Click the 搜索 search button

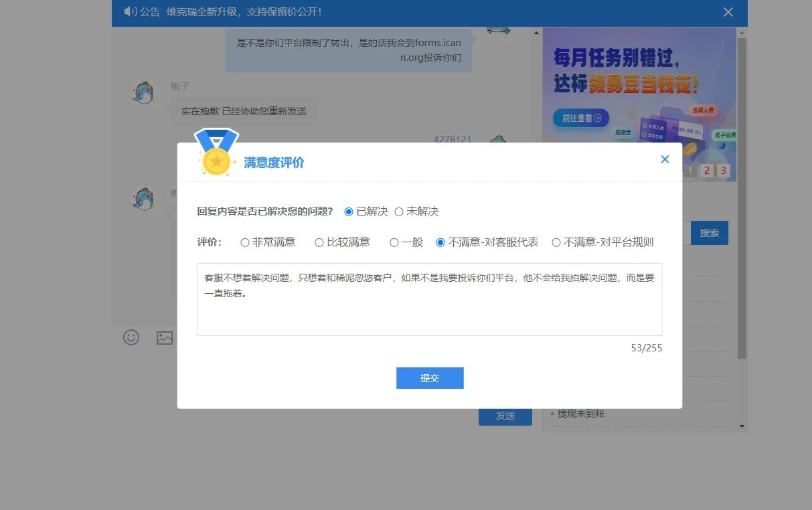709,233
